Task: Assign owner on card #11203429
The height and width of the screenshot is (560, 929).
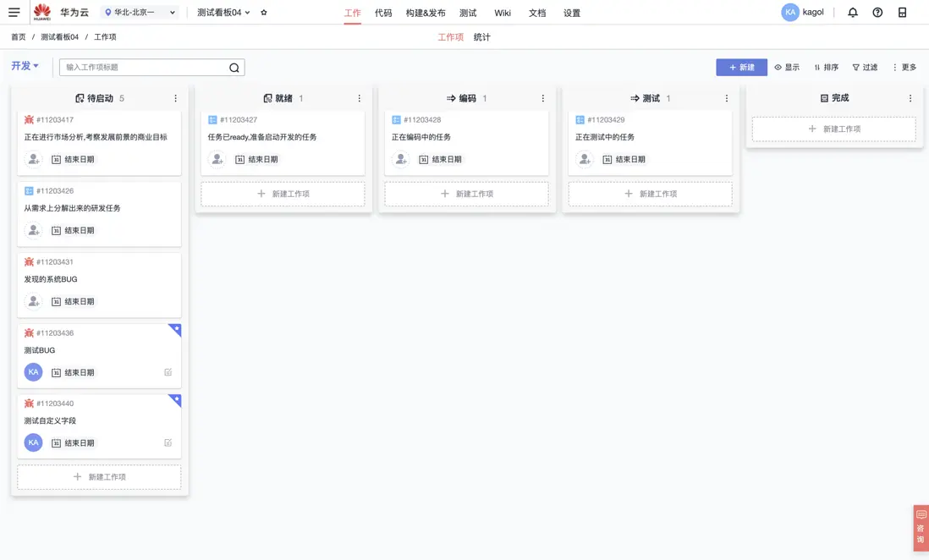Action: tap(584, 159)
